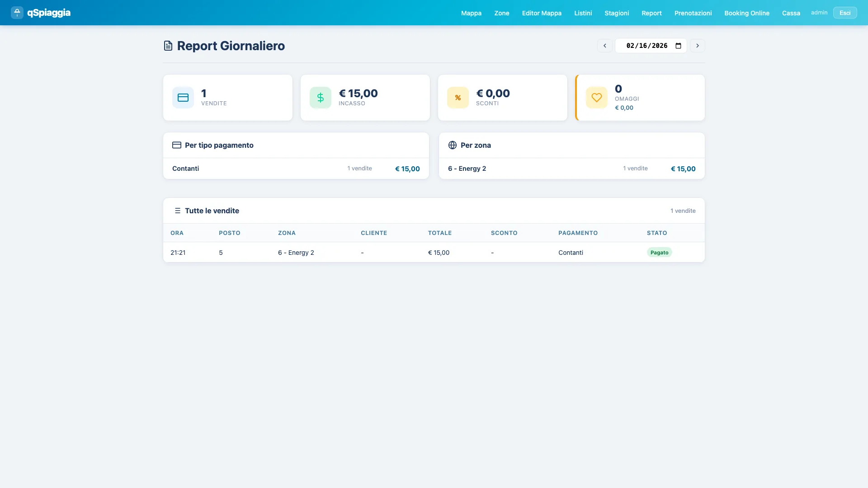Select the heart Omaggi icon
The height and width of the screenshot is (488, 868).
pos(596,97)
